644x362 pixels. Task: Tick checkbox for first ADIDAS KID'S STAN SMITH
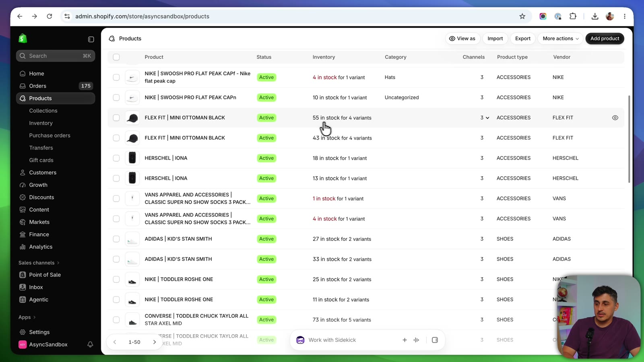pos(116,239)
